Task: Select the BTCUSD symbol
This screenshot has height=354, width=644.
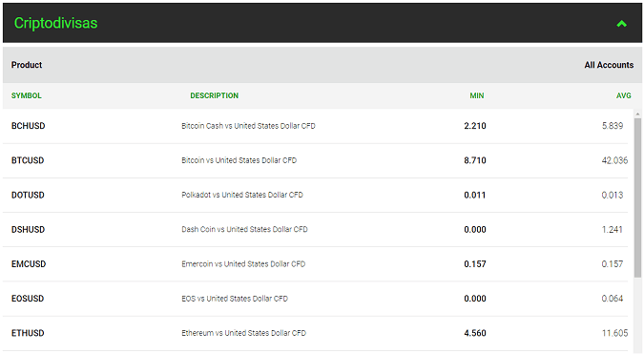Action: (28, 160)
